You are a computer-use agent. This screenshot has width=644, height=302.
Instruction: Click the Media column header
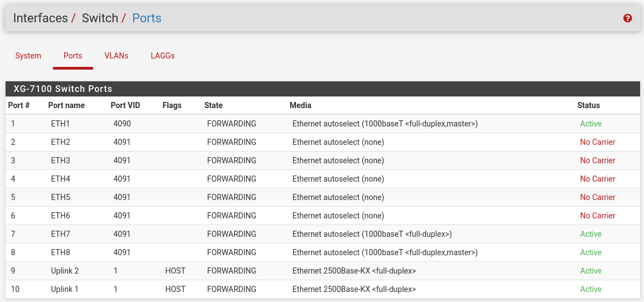pyautogui.click(x=300, y=105)
